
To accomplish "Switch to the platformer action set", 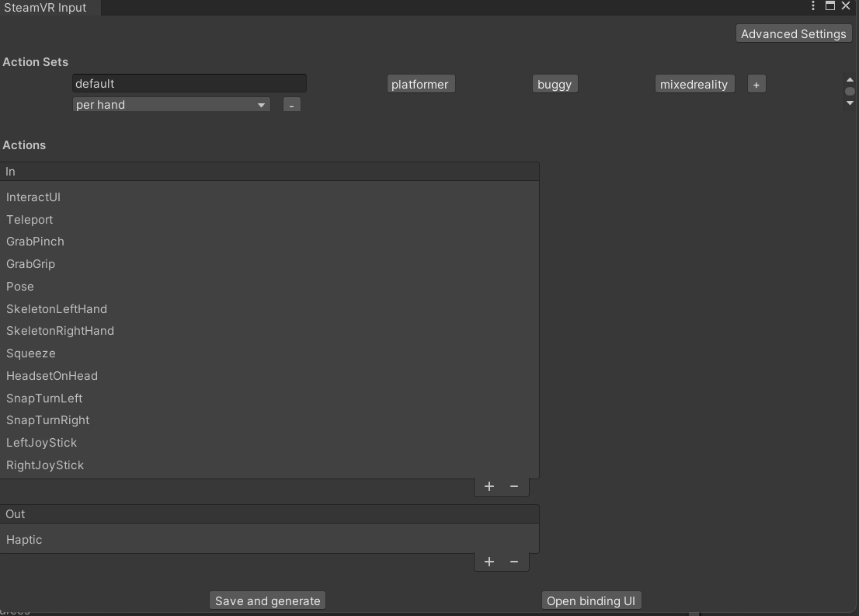I will point(421,83).
